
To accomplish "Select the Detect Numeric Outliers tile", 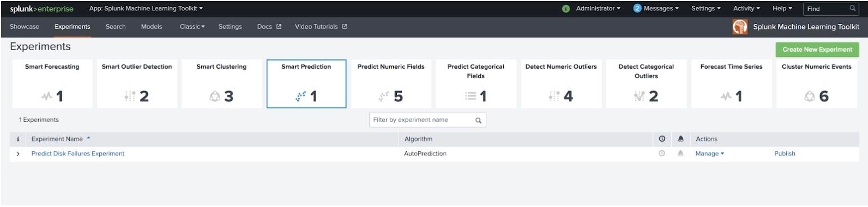I will [x=561, y=84].
